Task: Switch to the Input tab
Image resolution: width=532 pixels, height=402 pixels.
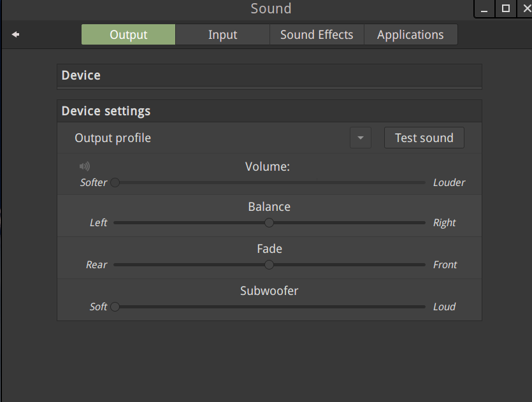Action: pyautogui.click(x=222, y=34)
